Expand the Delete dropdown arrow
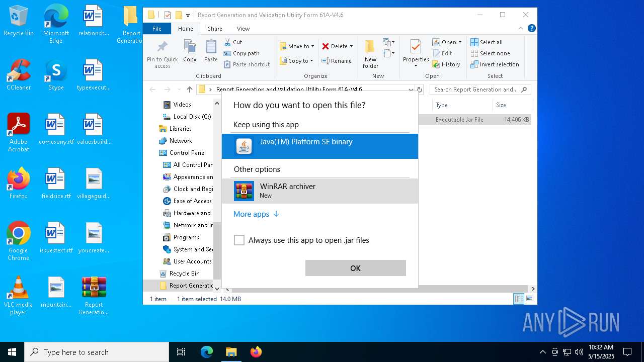The image size is (644, 362). point(351,46)
